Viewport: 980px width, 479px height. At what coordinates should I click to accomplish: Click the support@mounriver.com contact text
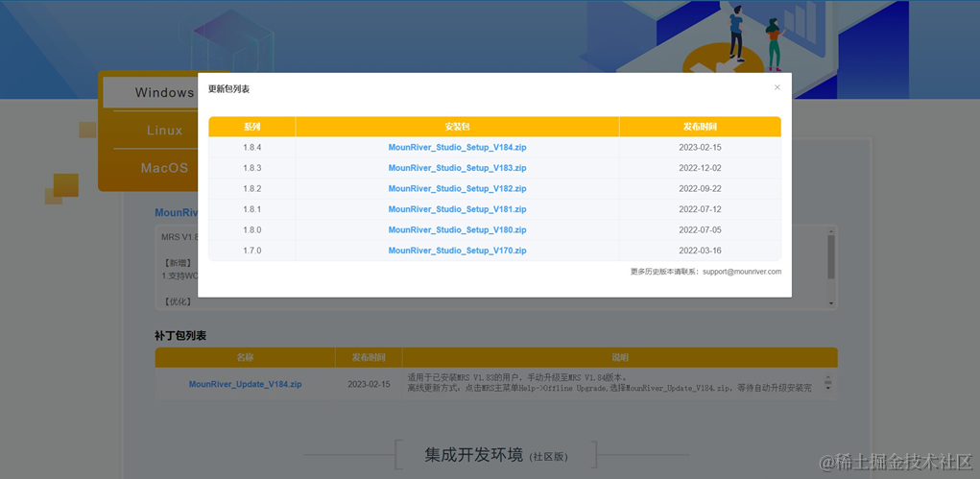pyautogui.click(x=741, y=272)
